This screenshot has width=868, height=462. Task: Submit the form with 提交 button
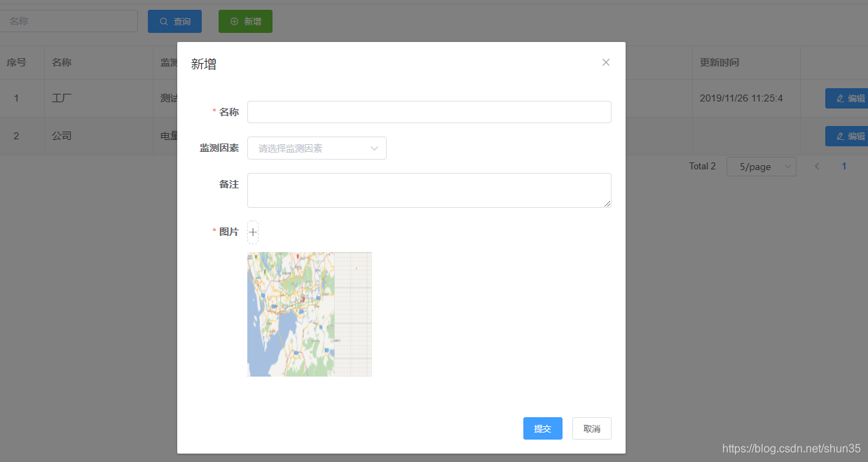[x=542, y=428]
